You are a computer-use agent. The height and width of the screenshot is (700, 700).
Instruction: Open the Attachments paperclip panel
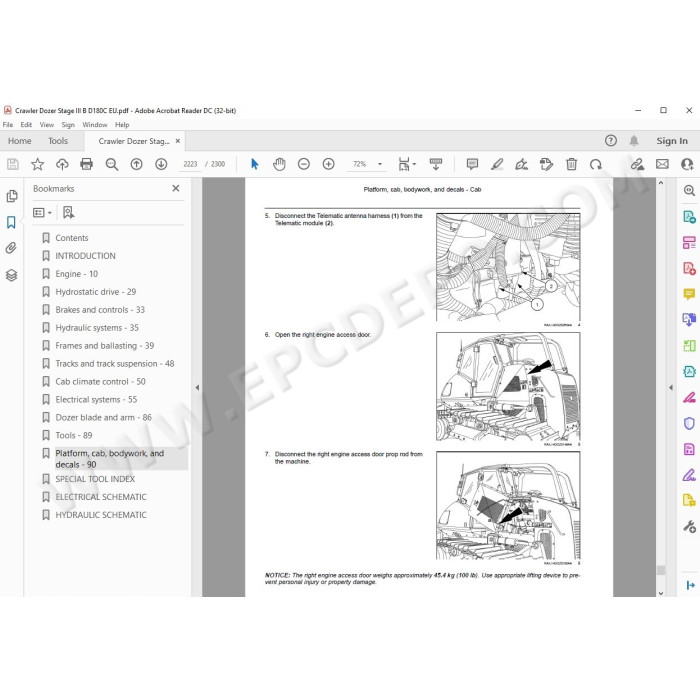pos(11,248)
